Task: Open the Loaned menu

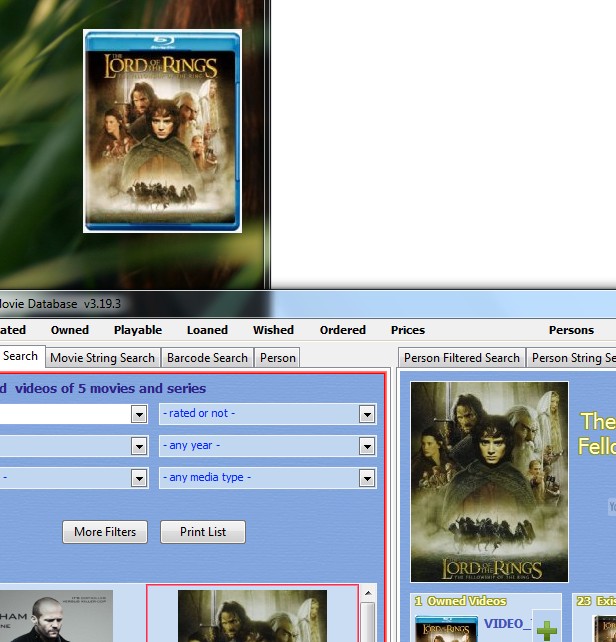Action: [x=207, y=330]
